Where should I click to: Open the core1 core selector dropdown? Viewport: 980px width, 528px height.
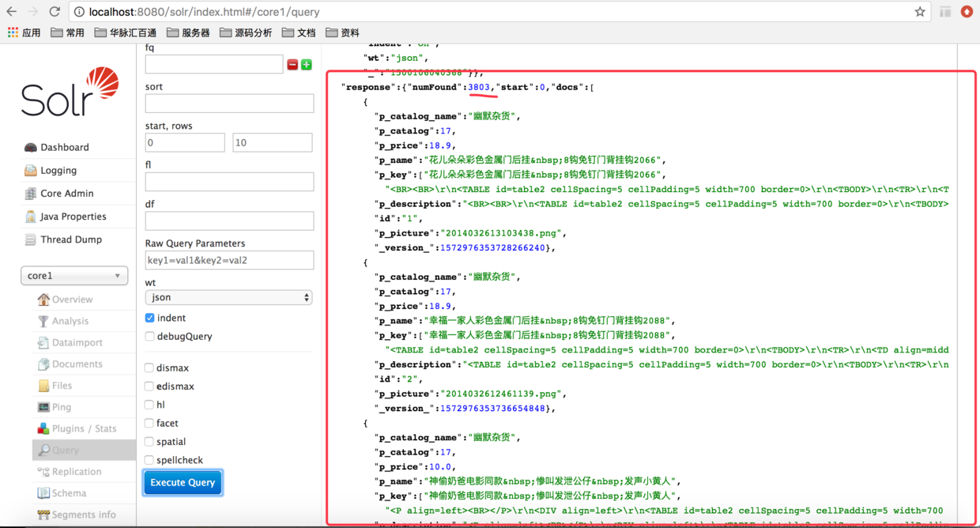pyautogui.click(x=74, y=276)
